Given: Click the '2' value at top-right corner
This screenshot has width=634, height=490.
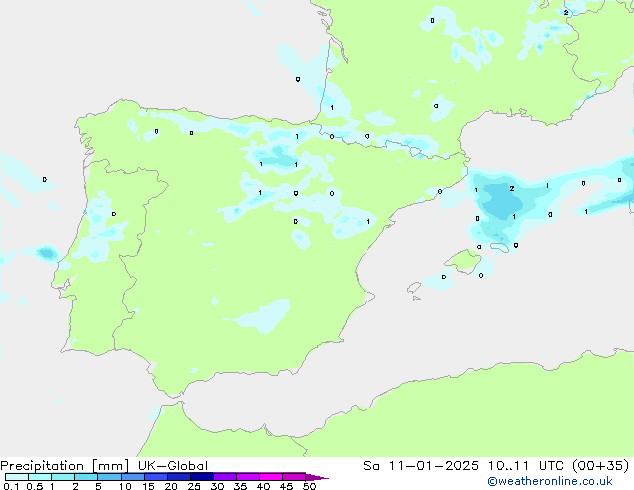Looking at the screenshot, I should pos(566,13).
